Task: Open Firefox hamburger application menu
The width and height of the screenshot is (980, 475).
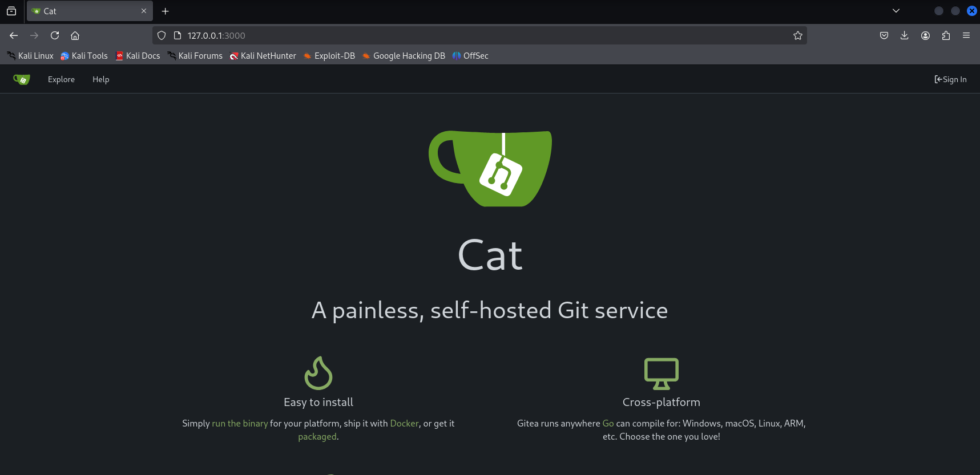Action: (x=966, y=35)
